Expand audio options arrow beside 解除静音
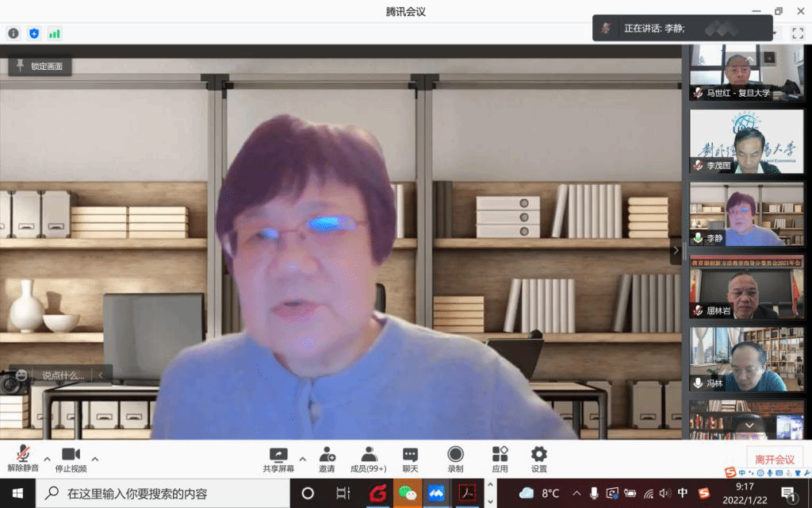This screenshot has width=812, height=508. tap(48, 459)
